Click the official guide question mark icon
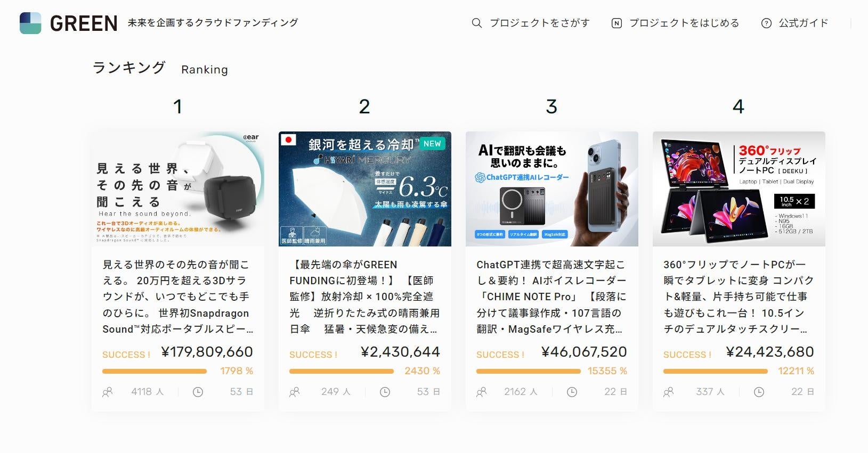The image size is (868, 453). (766, 23)
